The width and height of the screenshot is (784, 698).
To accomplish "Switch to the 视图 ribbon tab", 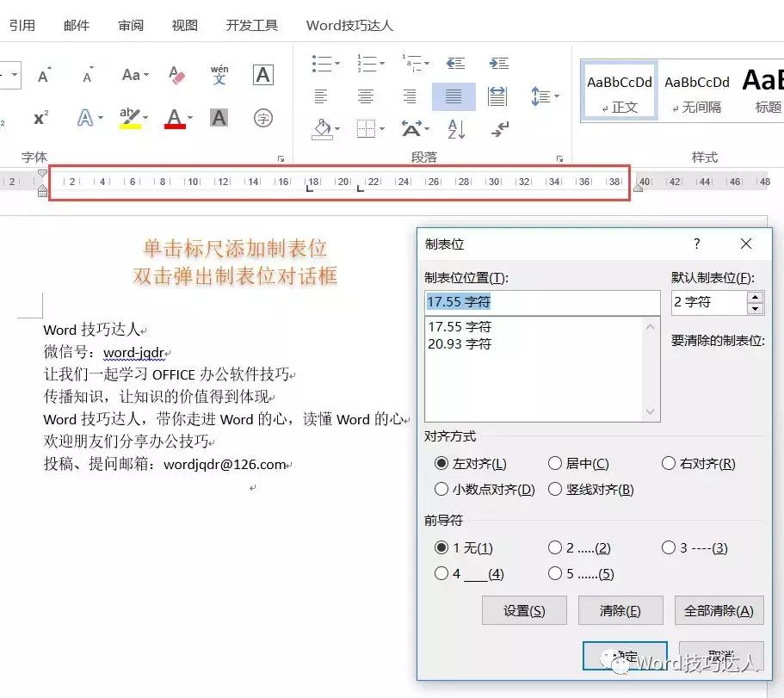I will [184, 25].
